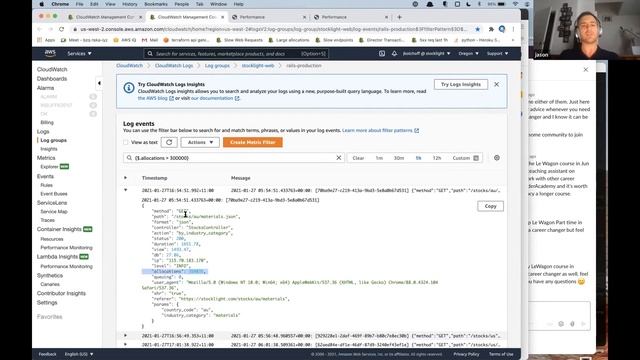Image resolution: width=640 pixels, height=360 pixels.
Task: Close the chat side panel X
Action: click(586, 70)
